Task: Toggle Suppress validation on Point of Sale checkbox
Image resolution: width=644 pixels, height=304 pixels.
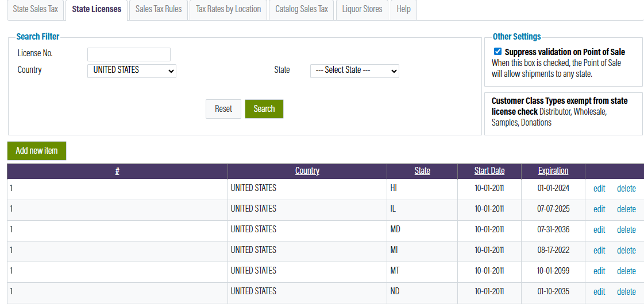Action: coord(498,52)
